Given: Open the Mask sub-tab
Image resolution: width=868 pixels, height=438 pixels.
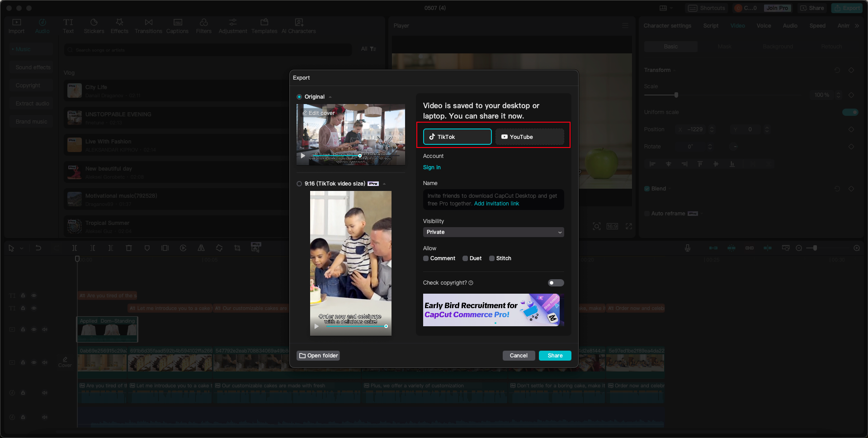Looking at the screenshot, I should click(724, 47).
